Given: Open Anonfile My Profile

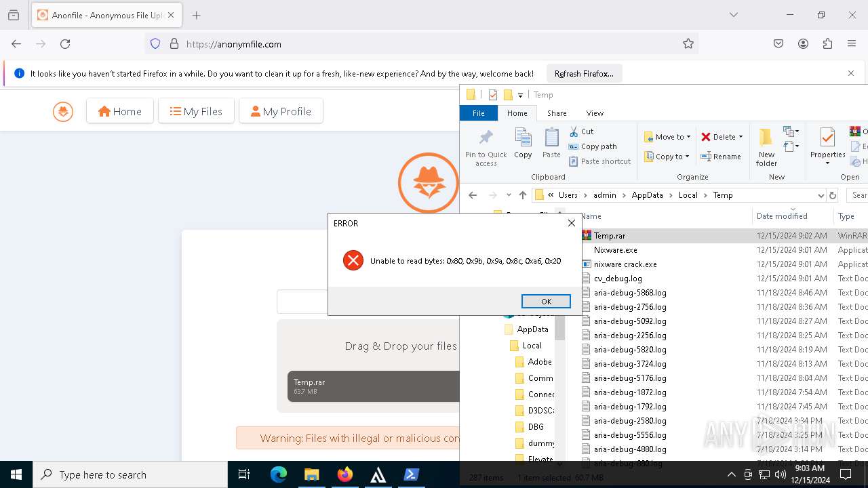Looking at the screenshot, I should [281, 111].
